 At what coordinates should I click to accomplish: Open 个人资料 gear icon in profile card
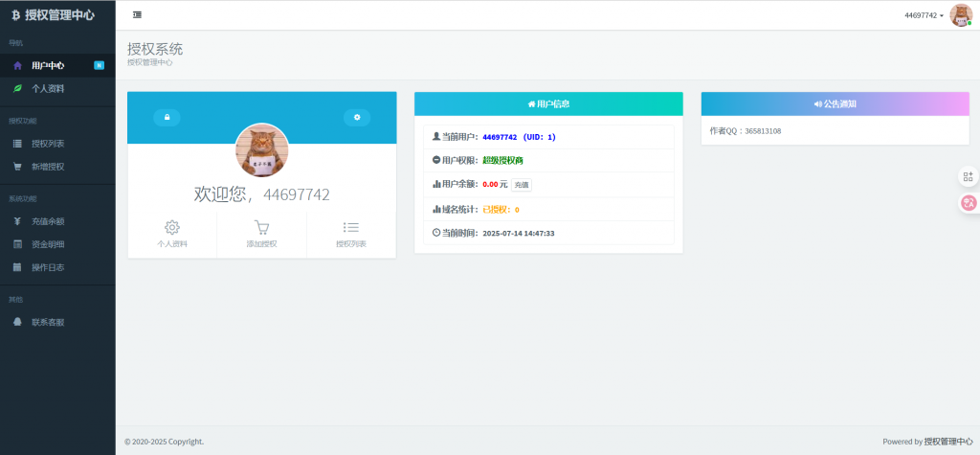pos(172,228)
